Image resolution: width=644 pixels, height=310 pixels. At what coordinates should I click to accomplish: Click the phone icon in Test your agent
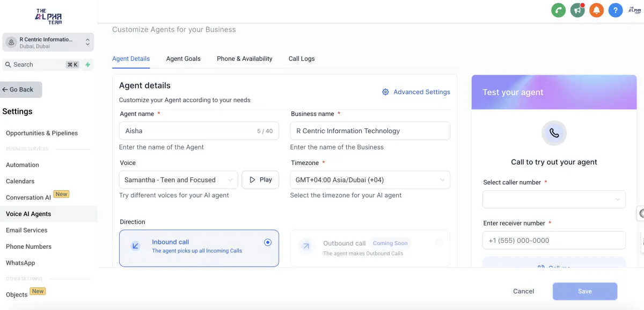click(554, 133)
